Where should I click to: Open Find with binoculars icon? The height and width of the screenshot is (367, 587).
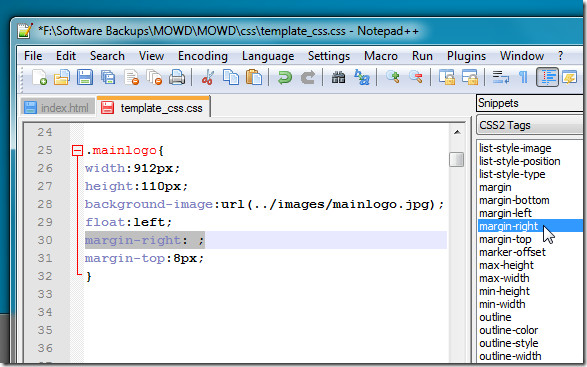(x=338, y=78)
